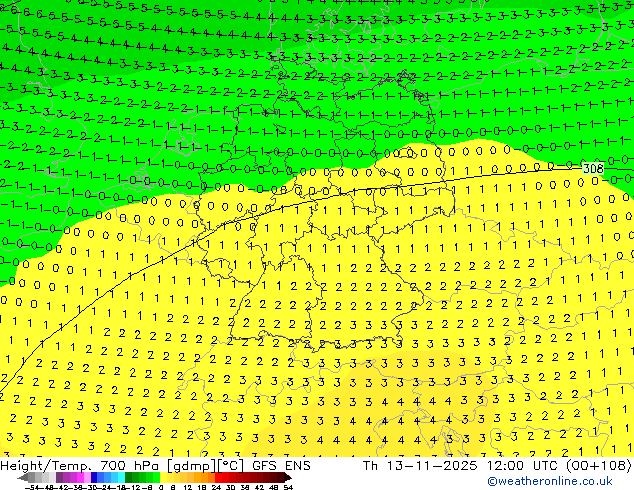
Task: Click the 308 contour height label
Action: pyautogui.click(x=593, y=168)
